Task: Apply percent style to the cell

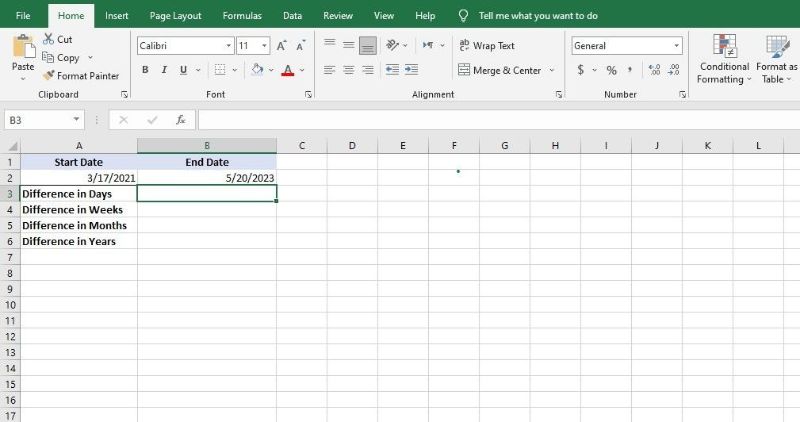Action: [611, 70]
